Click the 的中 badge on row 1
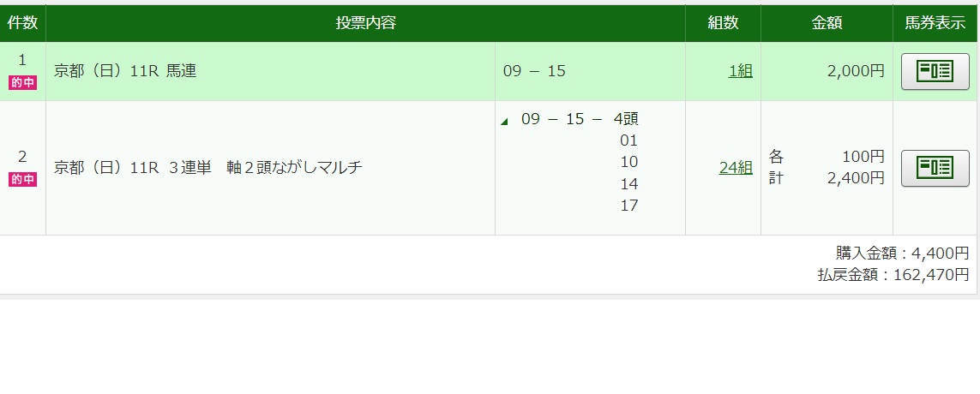Viewport: 980px width, 394px height. click(x=22, y=83)
